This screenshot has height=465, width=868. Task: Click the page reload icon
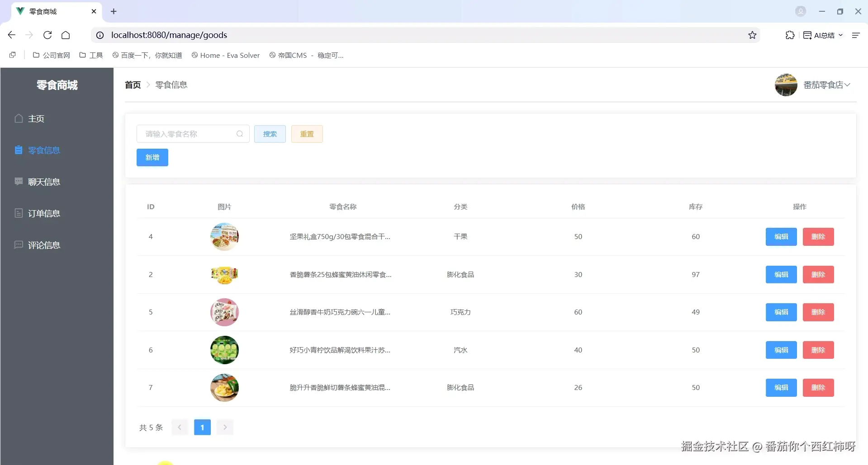pos(47,35)
